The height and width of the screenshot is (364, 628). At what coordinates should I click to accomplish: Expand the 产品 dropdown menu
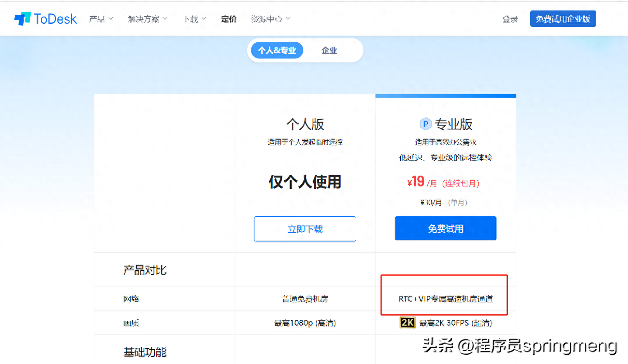(x=101, y=19)
